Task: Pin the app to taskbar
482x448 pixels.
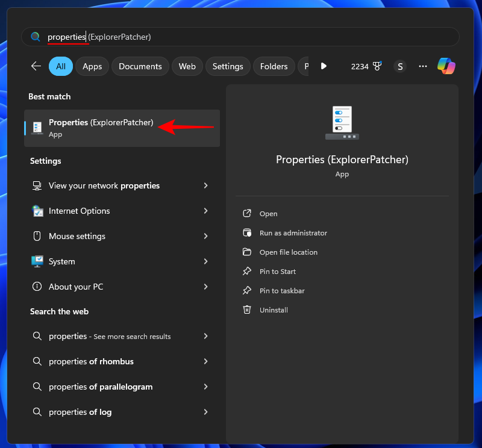Action: click(x=281, y=291)
